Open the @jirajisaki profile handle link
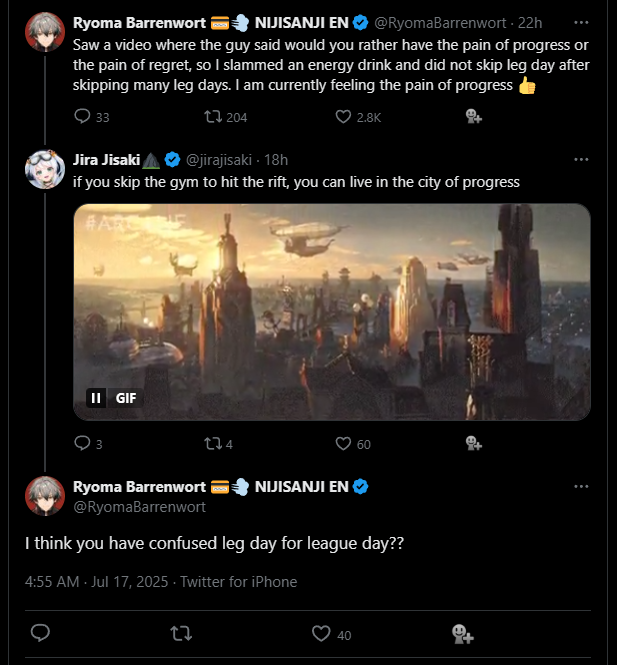Screen dimensions: 617x665 [x=221, y=160]
